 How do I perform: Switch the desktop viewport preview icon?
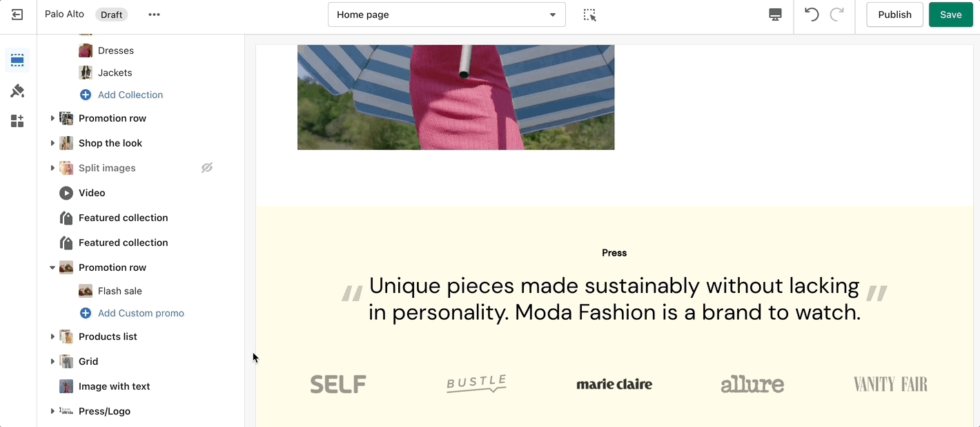(775, 15)
